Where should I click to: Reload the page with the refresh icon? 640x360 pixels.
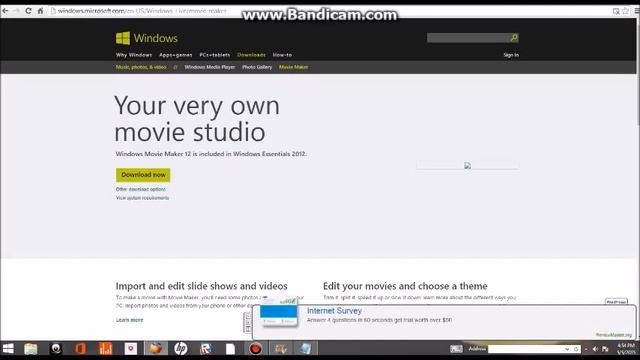click(x=28, y=11)
